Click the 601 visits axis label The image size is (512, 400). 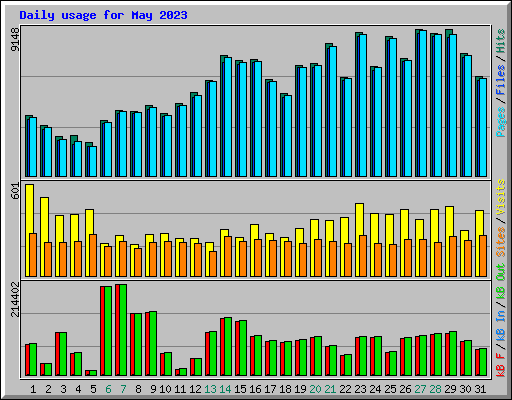click(x=15, y=191)
